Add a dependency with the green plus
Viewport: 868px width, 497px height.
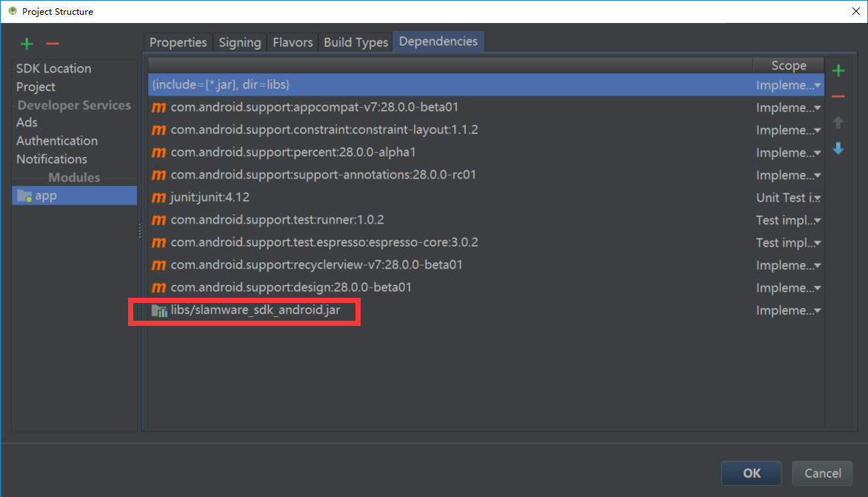click(838, 71)
